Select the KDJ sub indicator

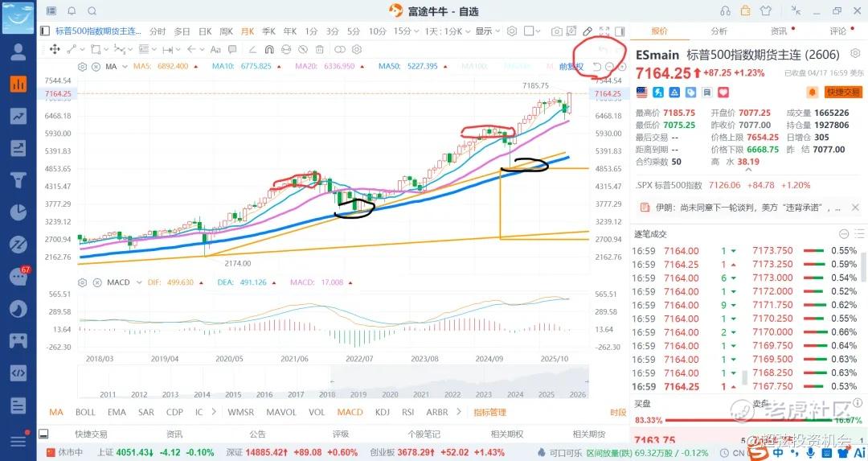(383, 412)
